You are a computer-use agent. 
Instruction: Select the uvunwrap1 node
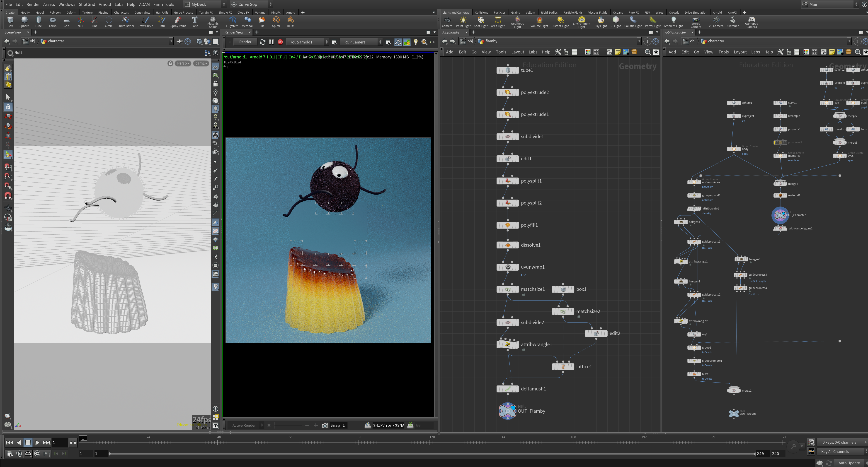point(508,267)
